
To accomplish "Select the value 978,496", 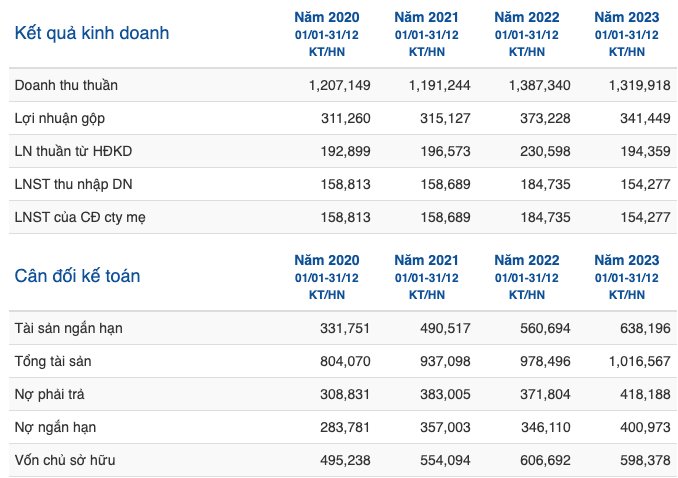I will (545, 361).
